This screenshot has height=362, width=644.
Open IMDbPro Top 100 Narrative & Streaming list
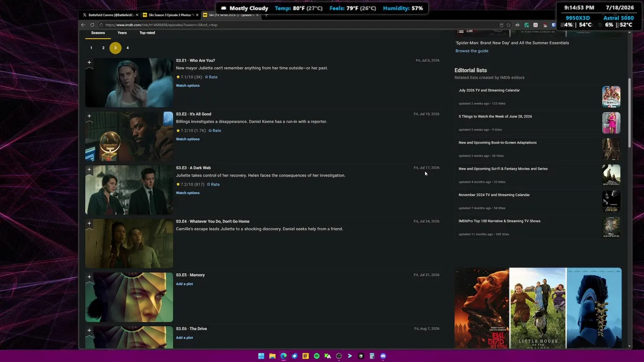pyautogui.click(x=500, y=221)
